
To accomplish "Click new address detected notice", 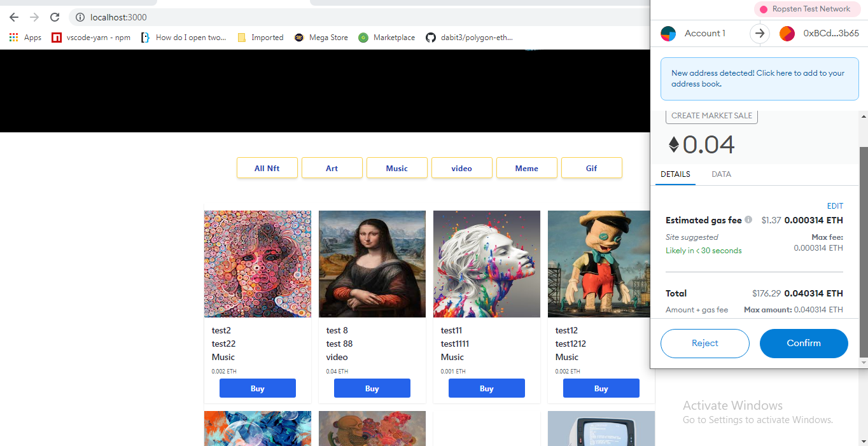I will tap(760, 78).
